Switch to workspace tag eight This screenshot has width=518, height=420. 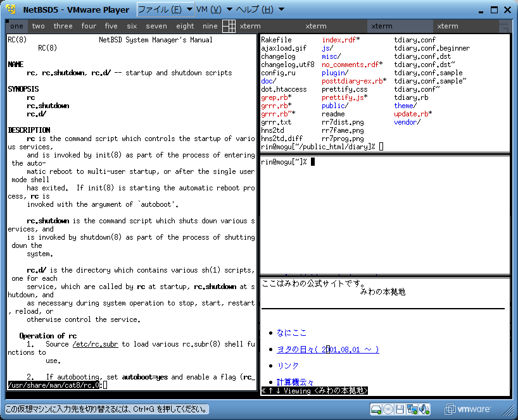coord(185,26)
